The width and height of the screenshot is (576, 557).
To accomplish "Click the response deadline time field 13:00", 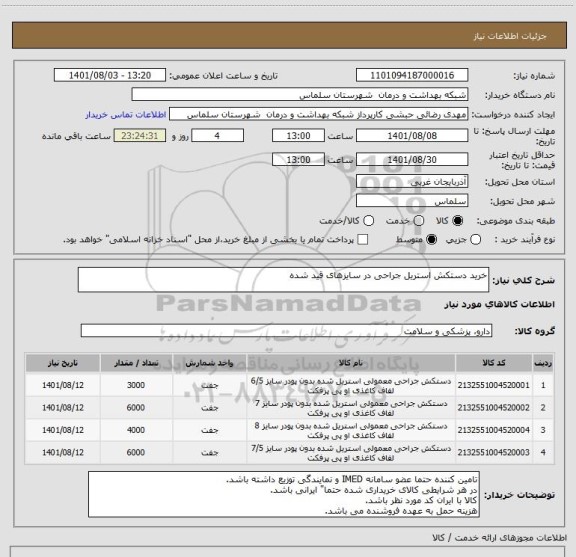I will pyautogui.click(x=298, y=136).
